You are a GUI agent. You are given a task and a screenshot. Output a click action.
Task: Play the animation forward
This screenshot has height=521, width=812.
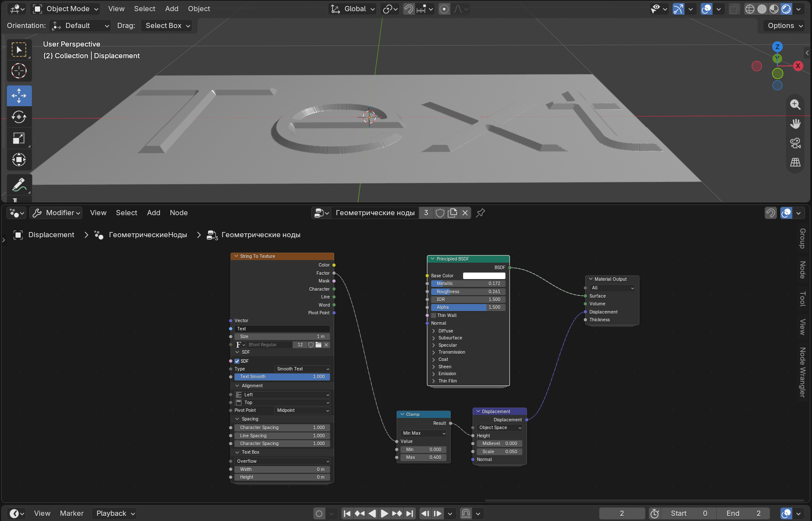pyautogui.click(x=385, y=513)
